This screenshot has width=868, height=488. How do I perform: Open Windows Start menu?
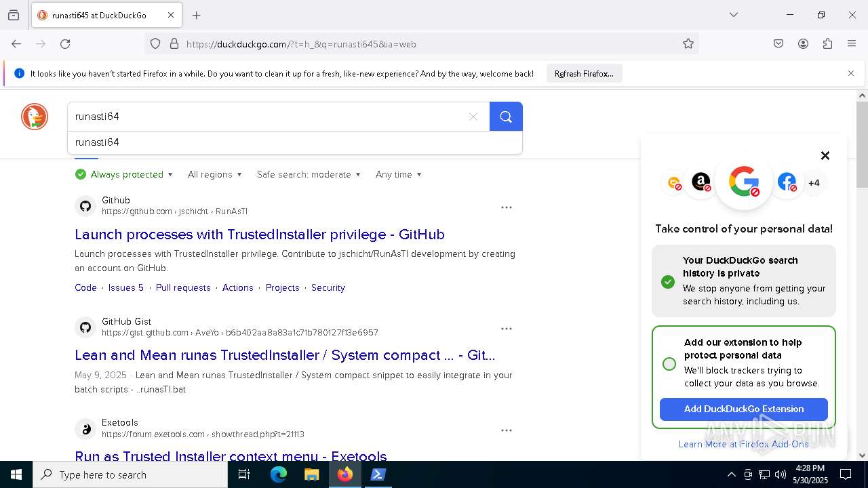point(16,474)
